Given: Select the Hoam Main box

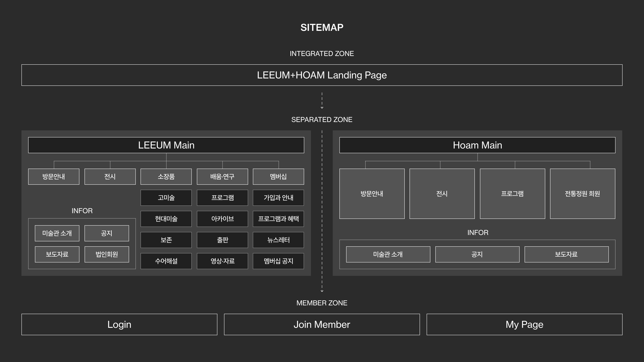Looking at the screenshot, I should click(477, 145).
